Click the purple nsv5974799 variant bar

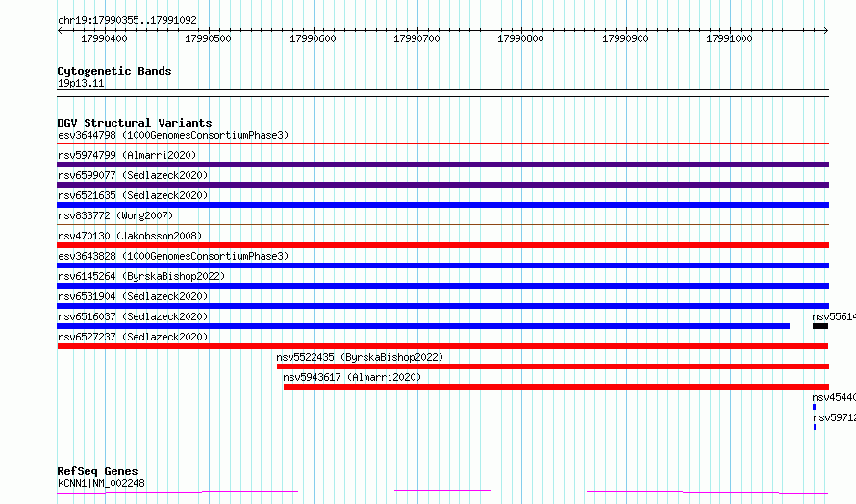click(442, 164)
